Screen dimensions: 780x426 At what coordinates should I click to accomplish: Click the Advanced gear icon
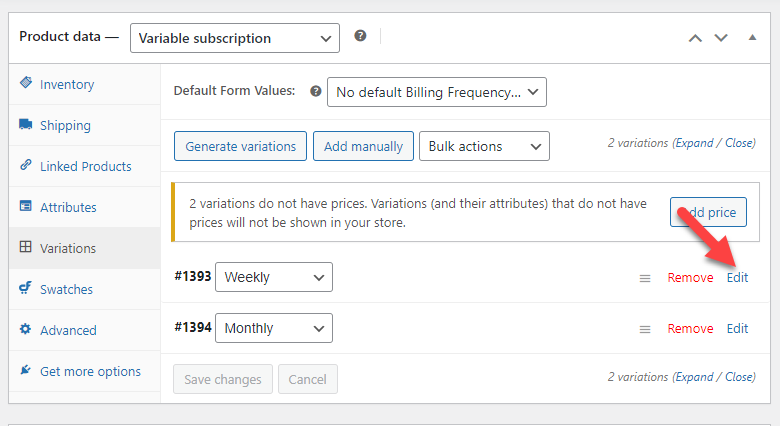(25, 330)
